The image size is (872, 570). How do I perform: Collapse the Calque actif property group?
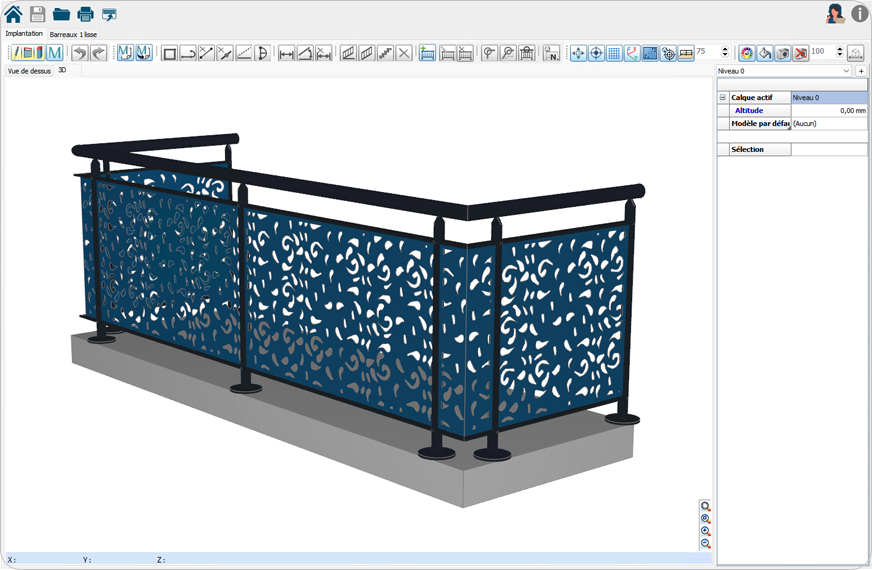pyautogui.click(x=722, y=97)
